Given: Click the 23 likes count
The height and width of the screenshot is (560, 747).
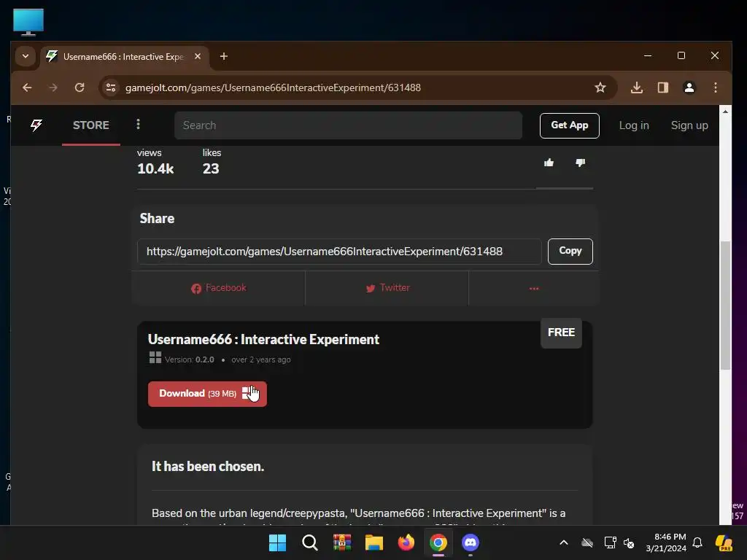Looking at the screenshot, I should click(x=211, y=168).
